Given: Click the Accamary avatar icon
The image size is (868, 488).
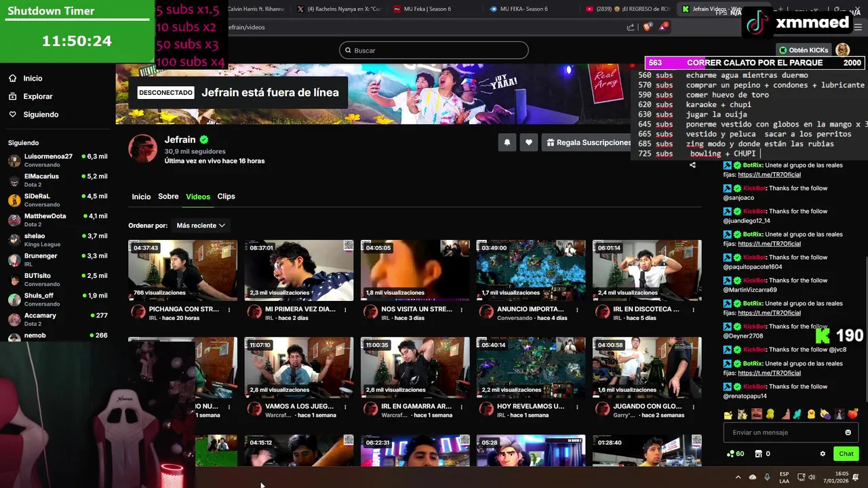Looking at the screenshot, I should tap(14, 319).
